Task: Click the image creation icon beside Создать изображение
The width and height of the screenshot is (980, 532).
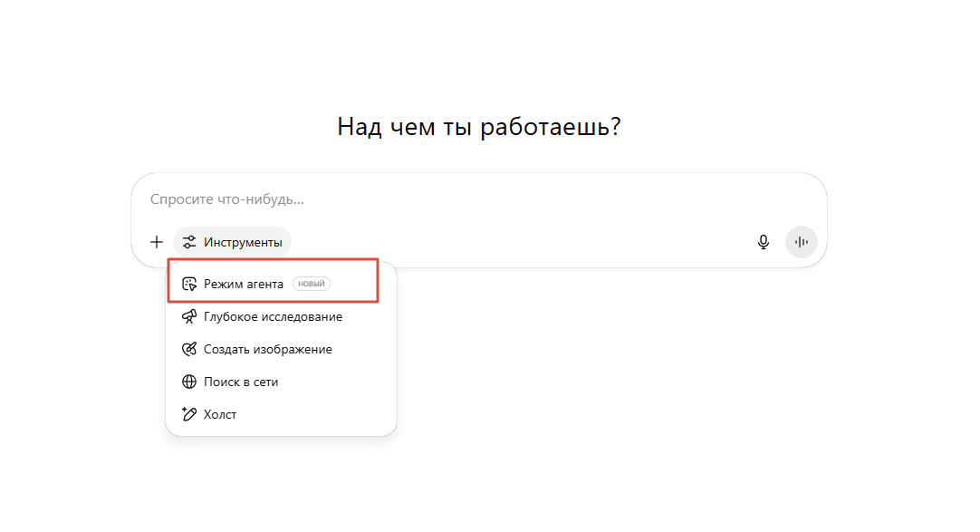Action: tap(190, 349)
